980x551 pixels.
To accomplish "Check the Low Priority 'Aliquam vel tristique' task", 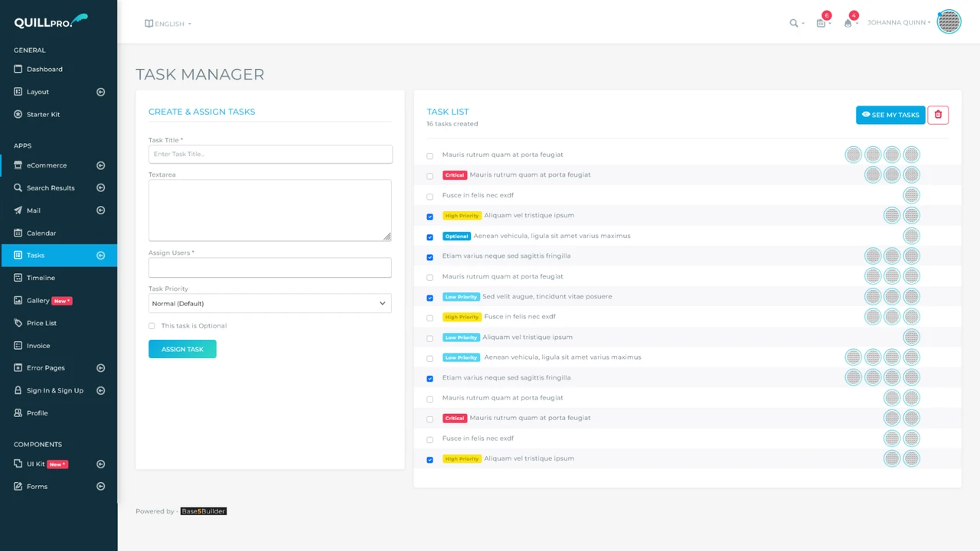I will click(x=430, y=338).
